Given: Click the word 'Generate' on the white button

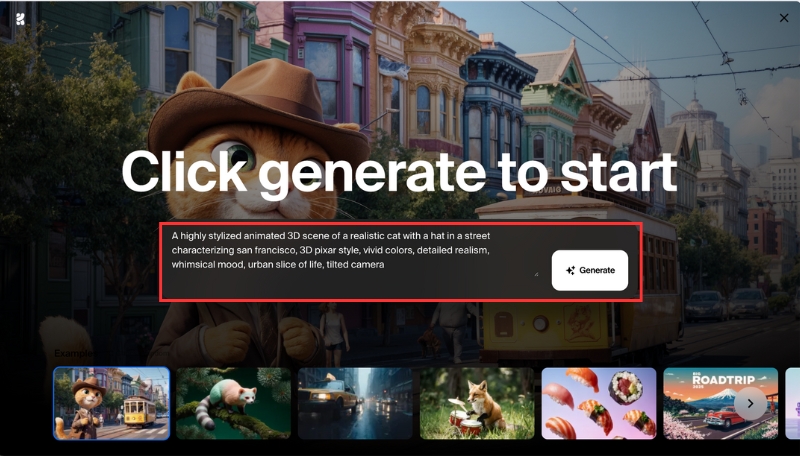Looking at the screenshot, I should click(597, 270).
